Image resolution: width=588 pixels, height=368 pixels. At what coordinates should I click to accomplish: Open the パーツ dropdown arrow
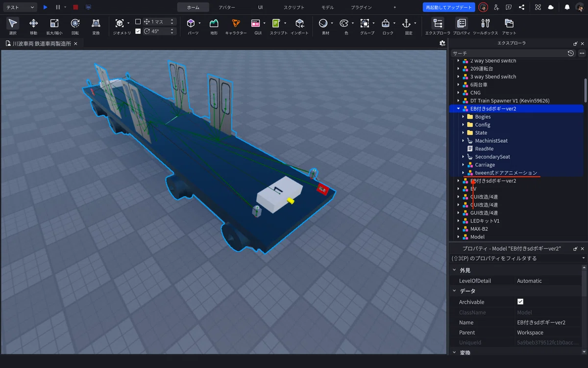199,23
